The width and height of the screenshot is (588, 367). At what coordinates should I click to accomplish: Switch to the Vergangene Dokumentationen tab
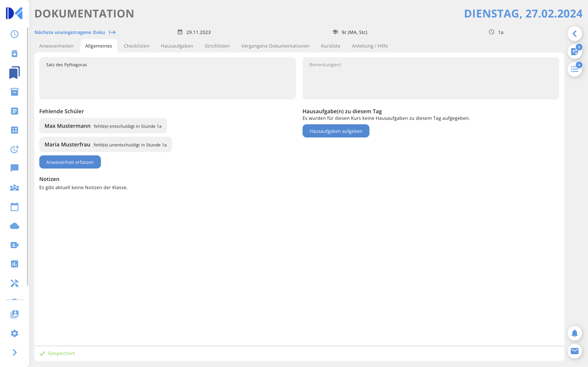point(275,46)
